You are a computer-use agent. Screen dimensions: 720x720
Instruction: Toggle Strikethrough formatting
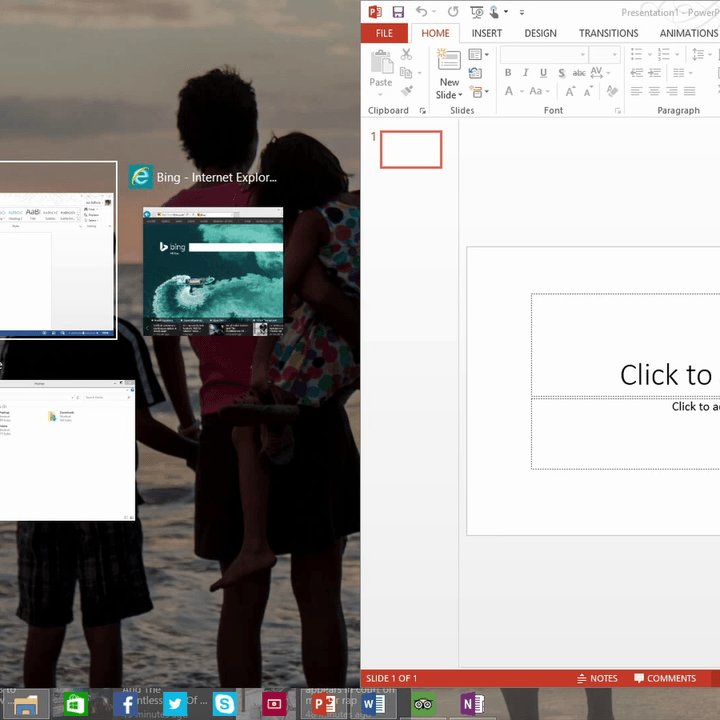(579, 73)
